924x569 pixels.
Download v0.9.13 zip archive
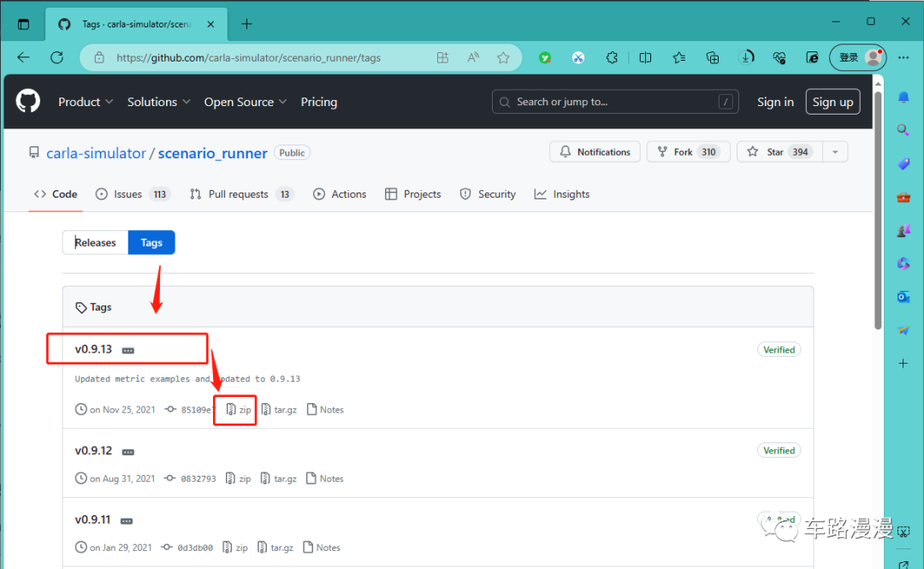pyautogui.click(x=240, y=410)
